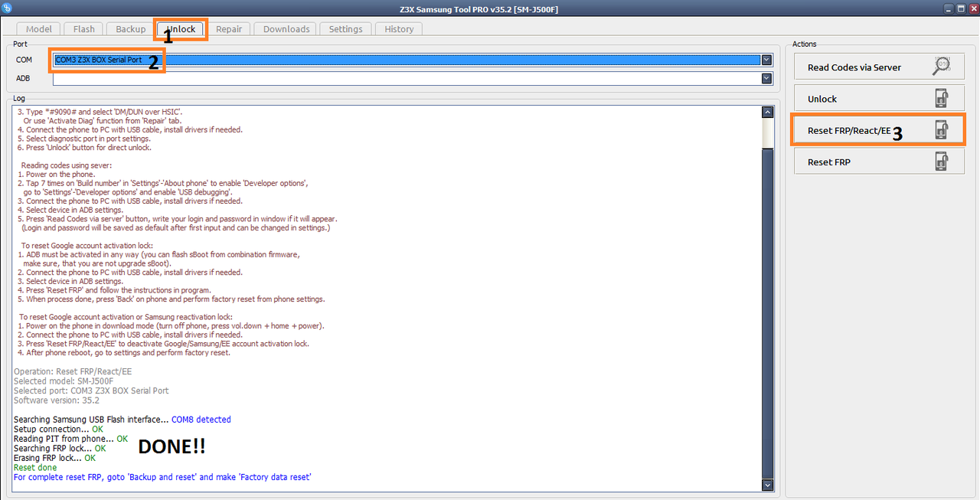Click the green 'Reset done' log line

(35, 468)
